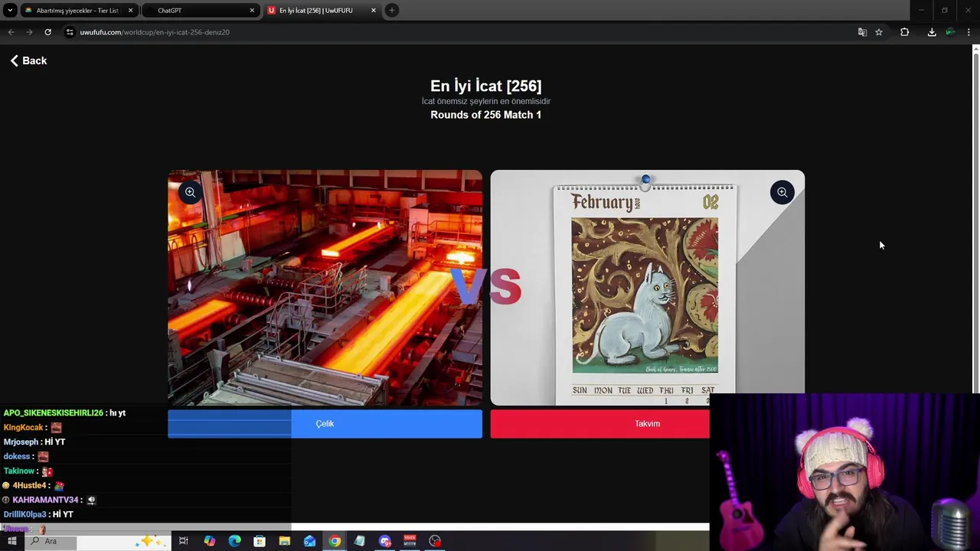Switch to the ChatGPT tab
The image size is (980, 551).
(201, 11)
